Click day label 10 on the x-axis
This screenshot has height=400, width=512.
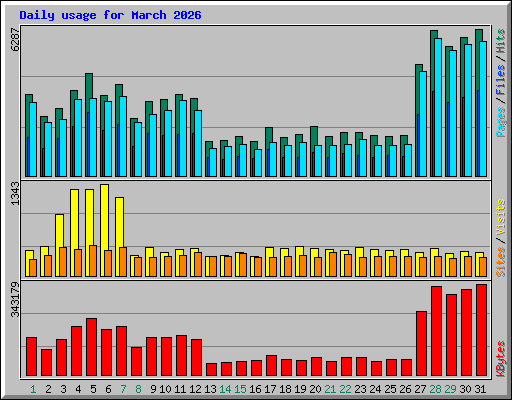(165, 389)
